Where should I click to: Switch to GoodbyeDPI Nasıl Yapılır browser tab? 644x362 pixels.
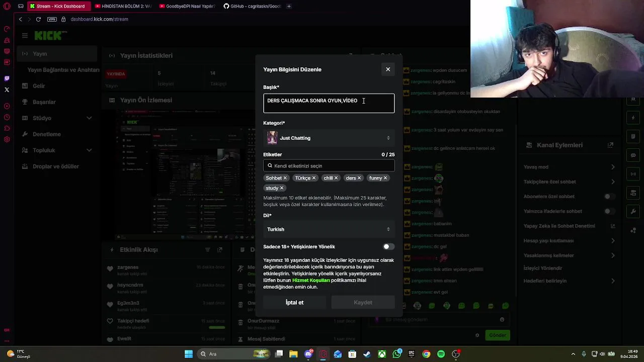pos(187,6)
